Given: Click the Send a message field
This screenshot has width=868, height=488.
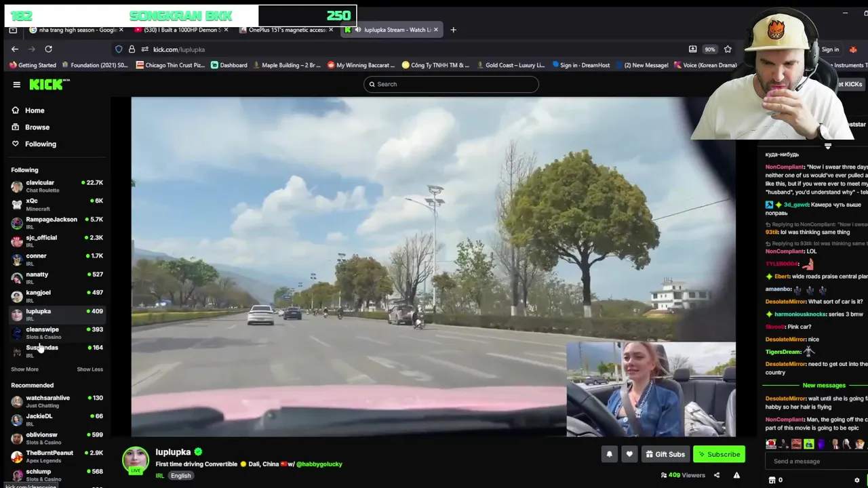Looking at the screenshot, I should [x=816, y=462].
